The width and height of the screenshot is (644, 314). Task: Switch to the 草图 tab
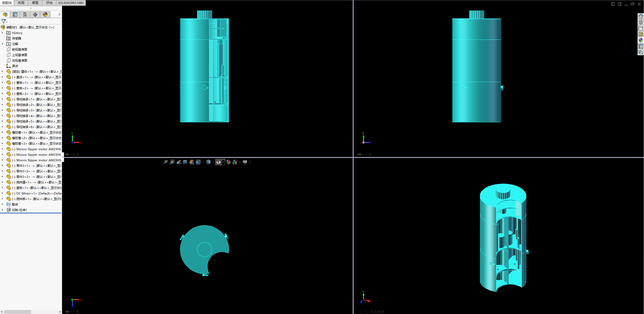pos(35,3)
